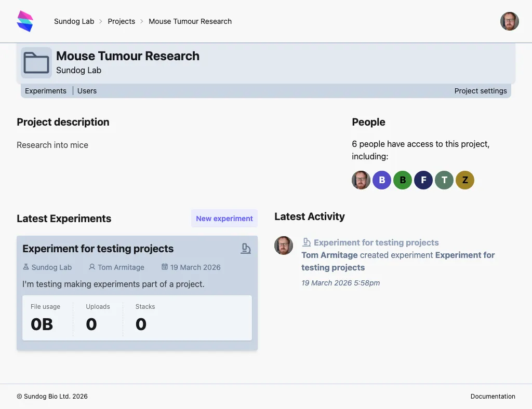Open Experiment for testing projects card title
532x409 pixels.
point(98,249)
